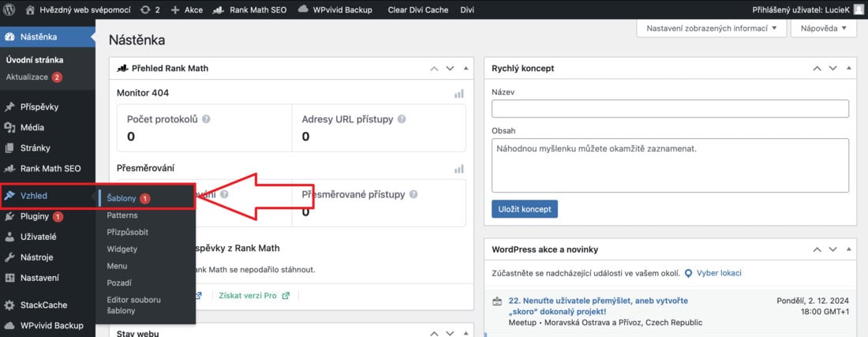Open the updates icon showing 2

pos(145,9)
